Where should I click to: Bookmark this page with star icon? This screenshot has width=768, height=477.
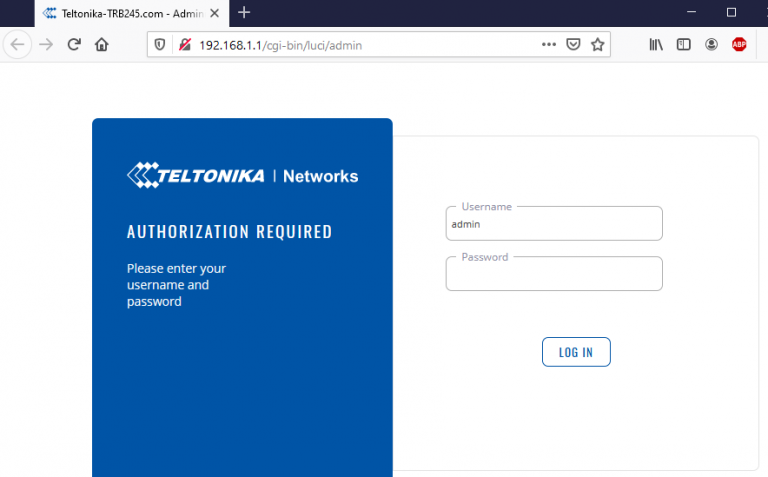tap(598, 45)
